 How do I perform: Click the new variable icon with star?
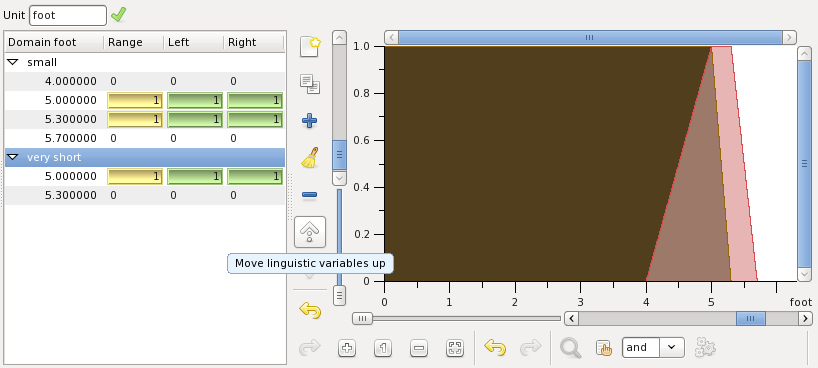(310, 46)
